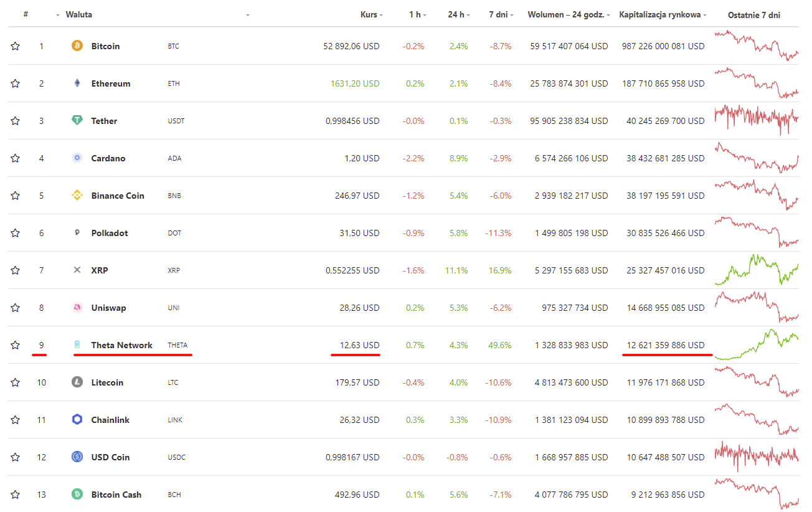812x512 pixels.
Task: Click the THETA ticker symbol
Action: pyautogui.click(x=177, y=345)
